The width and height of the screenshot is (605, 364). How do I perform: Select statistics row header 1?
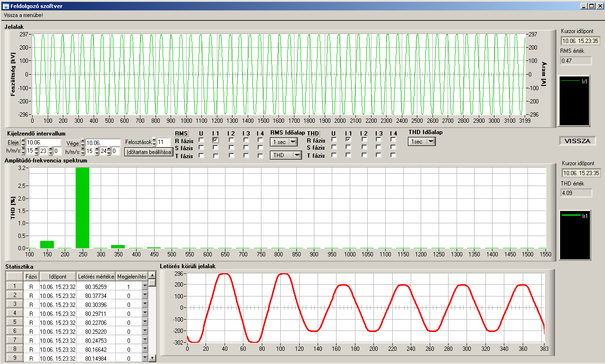[14, 286]
